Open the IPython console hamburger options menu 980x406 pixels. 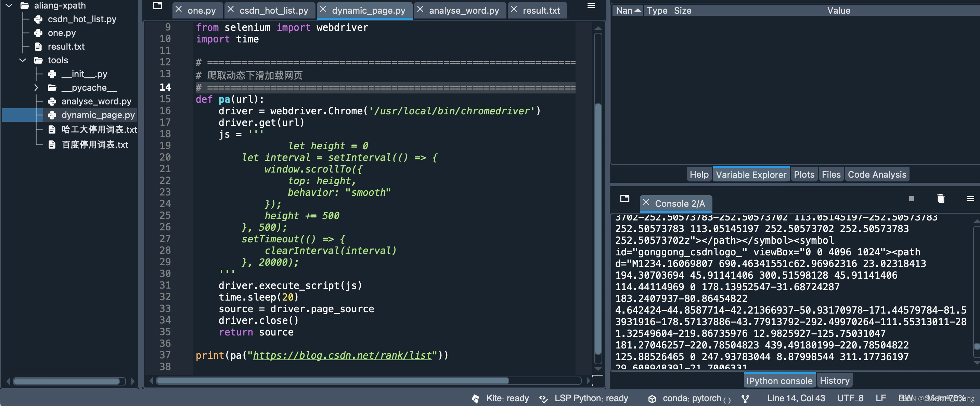pos(970,199)
